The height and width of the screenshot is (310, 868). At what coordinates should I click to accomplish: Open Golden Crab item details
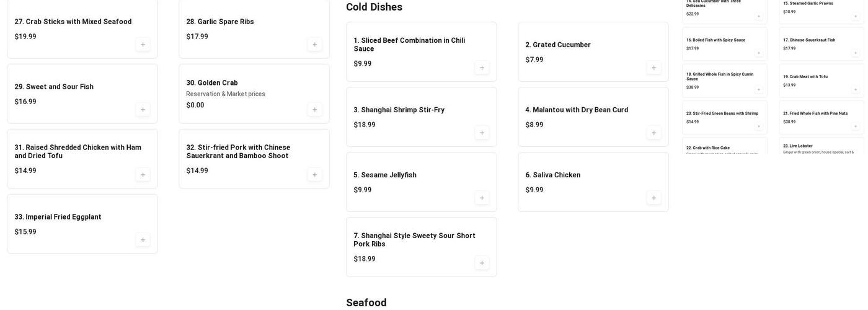(x=212, y=83)
